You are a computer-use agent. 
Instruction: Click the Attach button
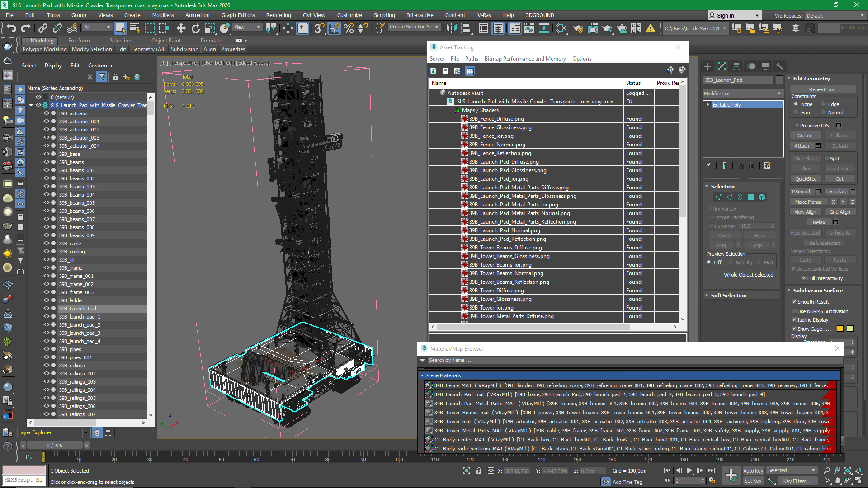click(x=802, y=146)
